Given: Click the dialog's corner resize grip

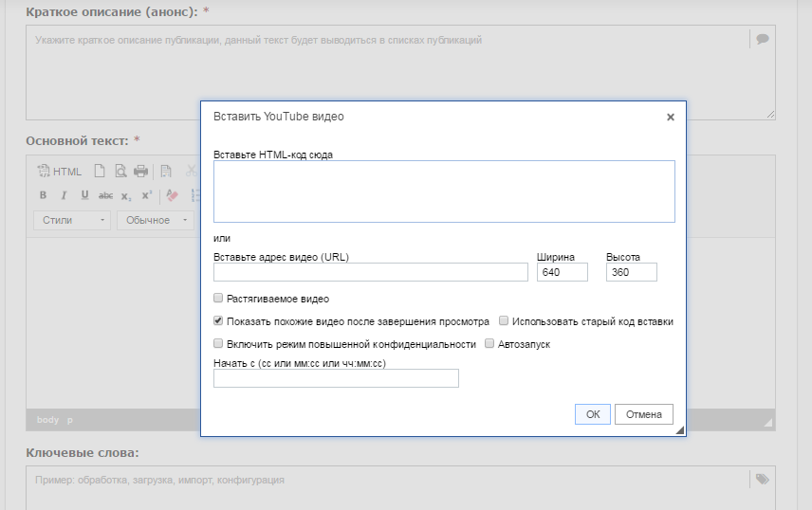Looking at the screenshot, I should point(680,429).
